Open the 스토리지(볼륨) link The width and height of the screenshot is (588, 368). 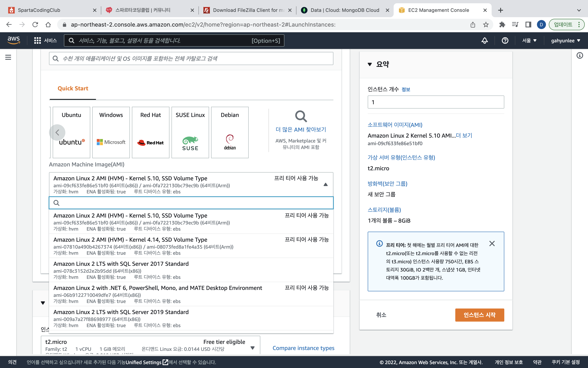(x=384, y=210)
